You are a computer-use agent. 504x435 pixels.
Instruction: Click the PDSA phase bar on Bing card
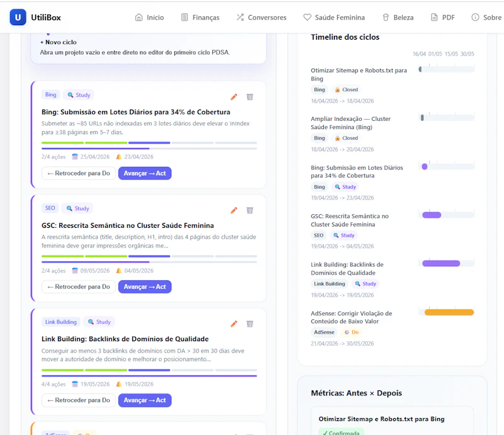pos(149,143)
